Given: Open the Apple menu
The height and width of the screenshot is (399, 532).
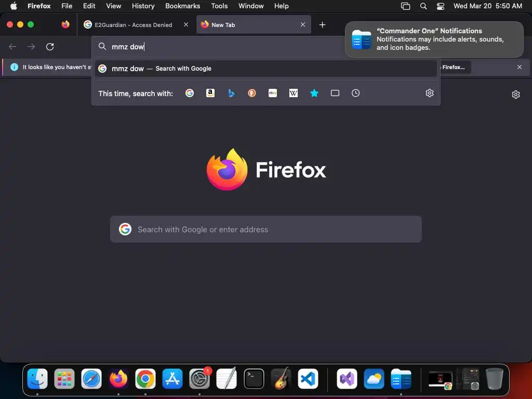Looking at the screenshot, I should (x=14, y=6).
